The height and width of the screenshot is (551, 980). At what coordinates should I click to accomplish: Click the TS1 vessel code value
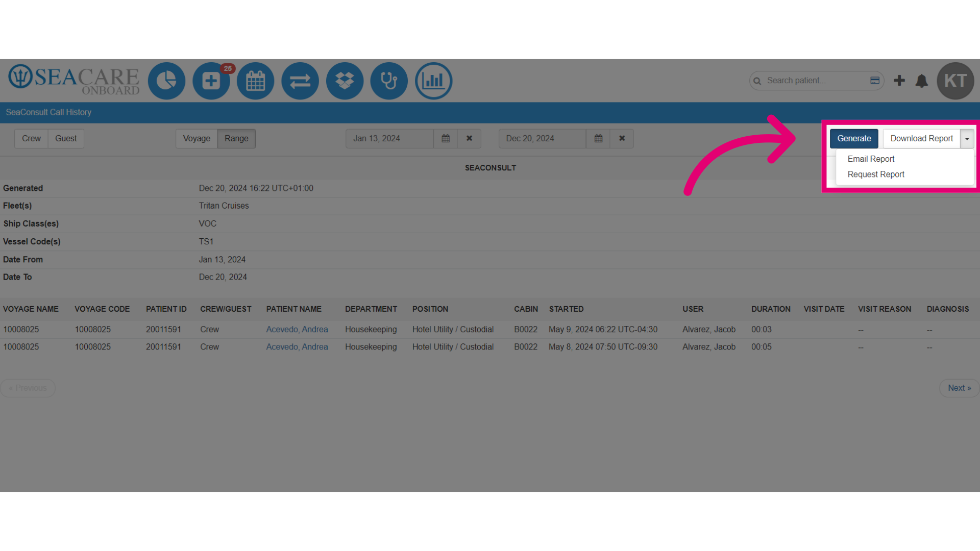point(206,241)
